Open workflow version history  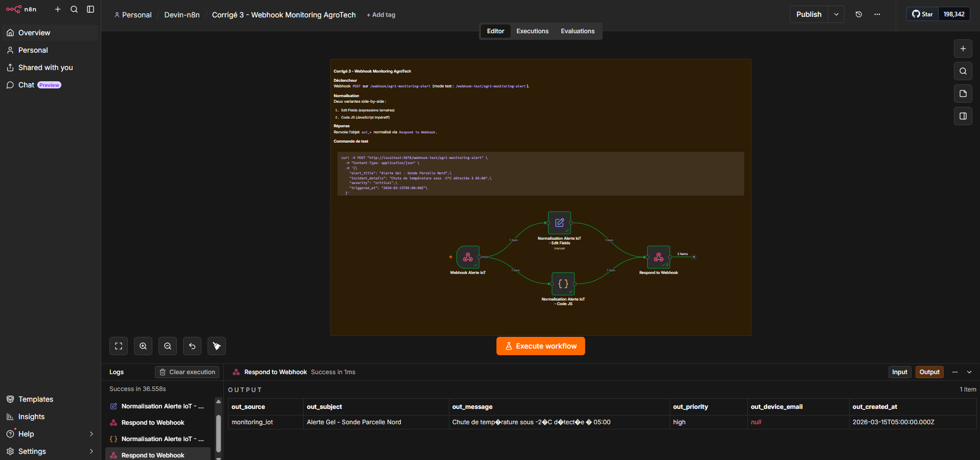tap(859, 14)
